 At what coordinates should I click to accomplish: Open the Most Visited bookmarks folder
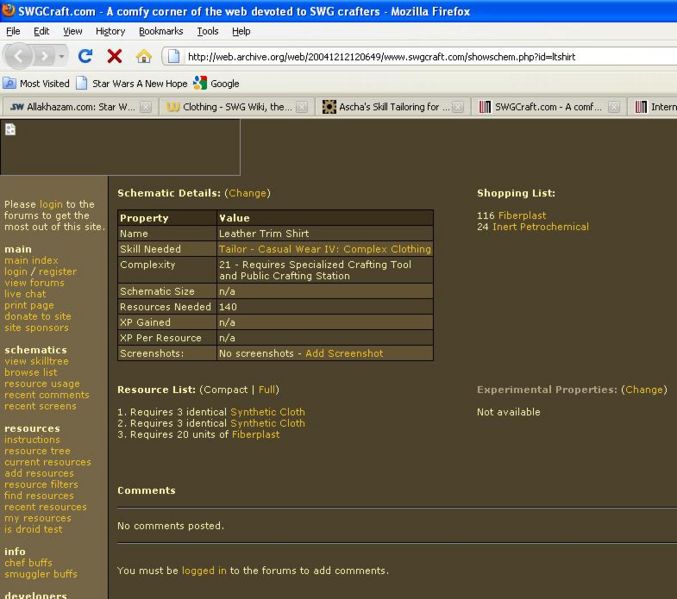tap(37, 83)
